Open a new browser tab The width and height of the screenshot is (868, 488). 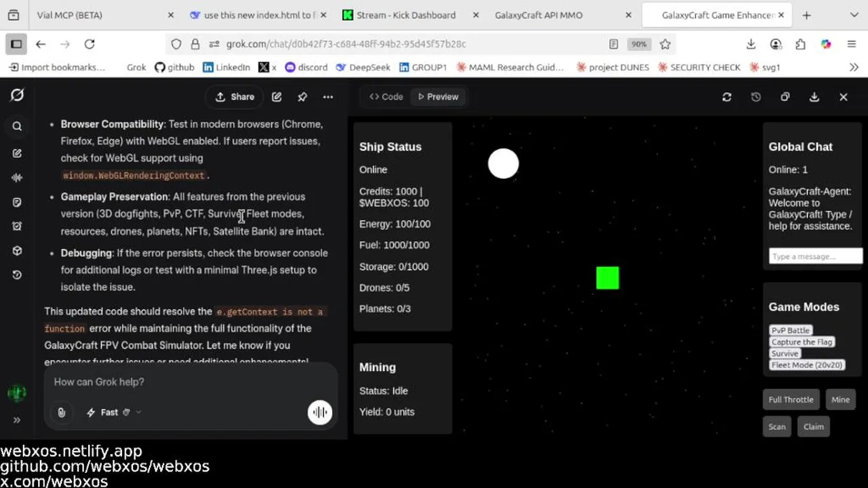tap(806, 15)
